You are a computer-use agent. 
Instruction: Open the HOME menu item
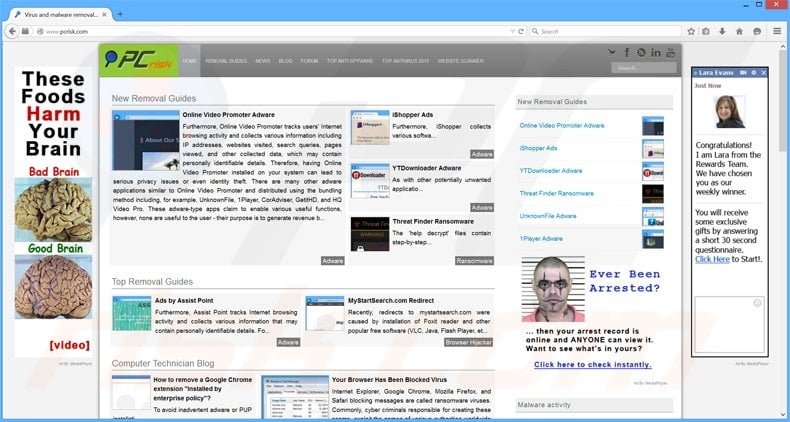tap(189, 61)
